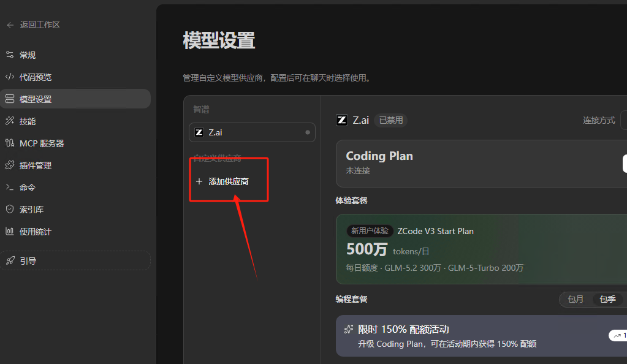Click the 索引库 shield icon

[x=10, y=209]
